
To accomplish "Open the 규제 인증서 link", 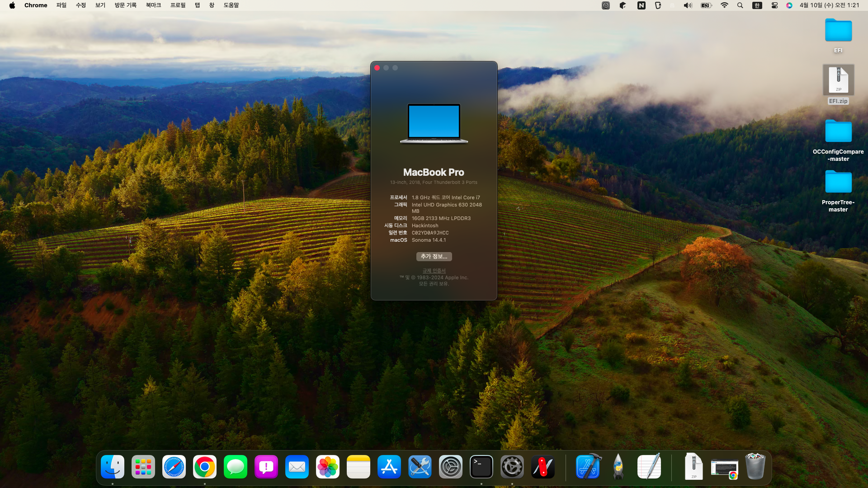I will [434, 271].
